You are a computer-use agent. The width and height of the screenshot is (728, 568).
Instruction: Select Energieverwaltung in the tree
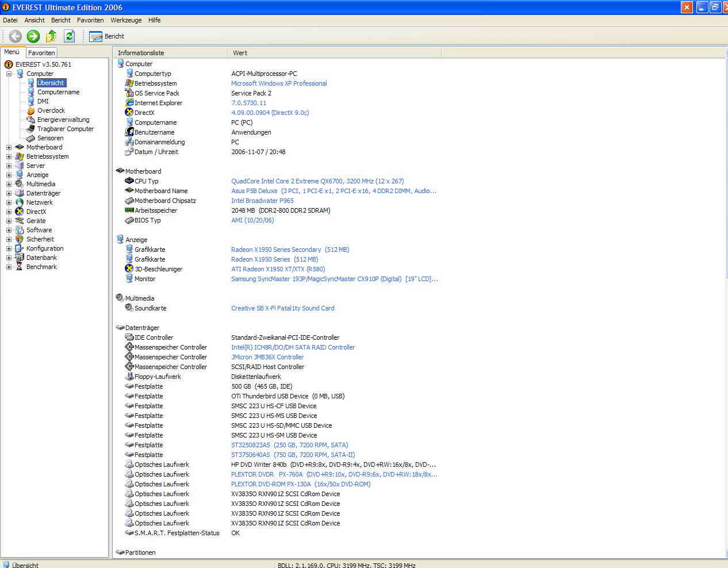pyautogui.click(x=63, y=120)
